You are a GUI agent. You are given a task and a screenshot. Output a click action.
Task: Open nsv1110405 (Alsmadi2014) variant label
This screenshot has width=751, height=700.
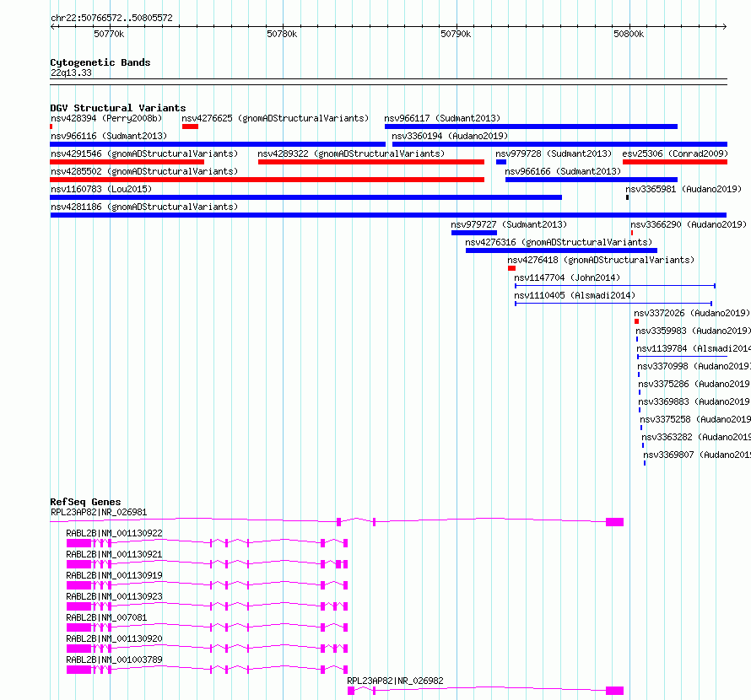point(575,295)
